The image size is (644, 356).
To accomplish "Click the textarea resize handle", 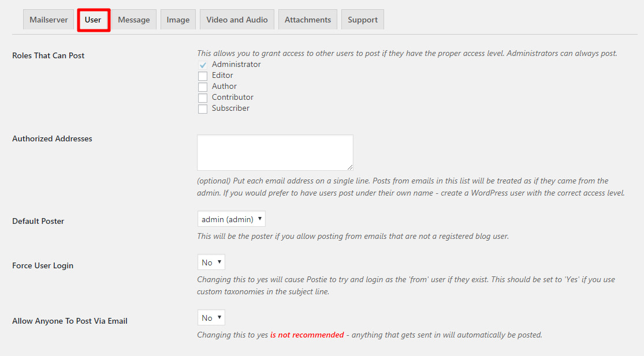I will [351, 168].
